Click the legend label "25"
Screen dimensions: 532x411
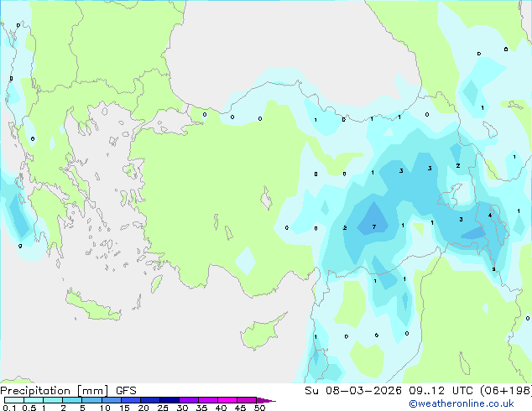tap(163, 408)
